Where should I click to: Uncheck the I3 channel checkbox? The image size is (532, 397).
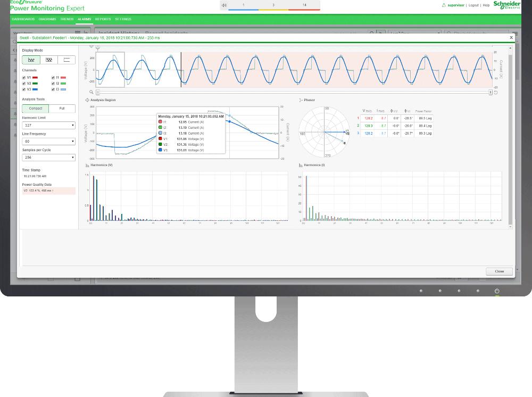53,89
